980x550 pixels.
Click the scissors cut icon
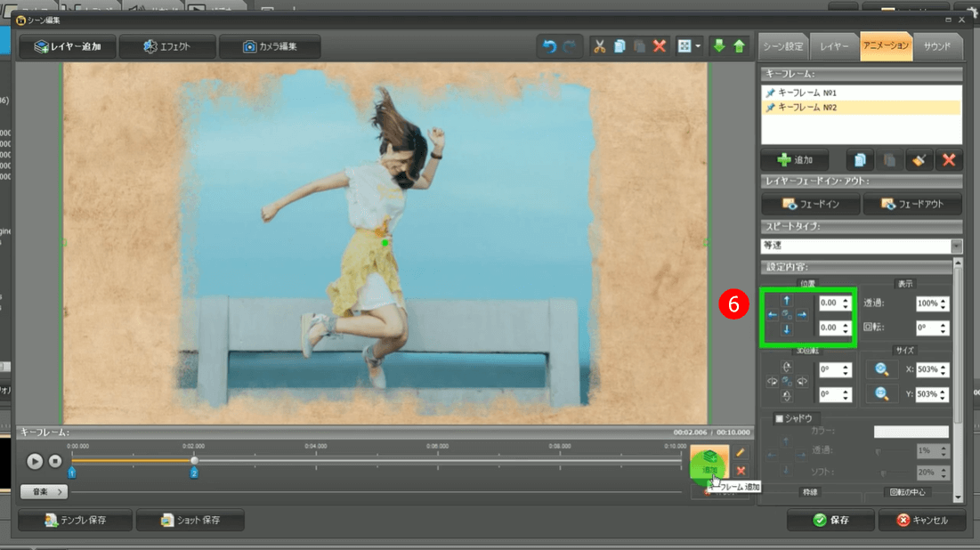600,46
